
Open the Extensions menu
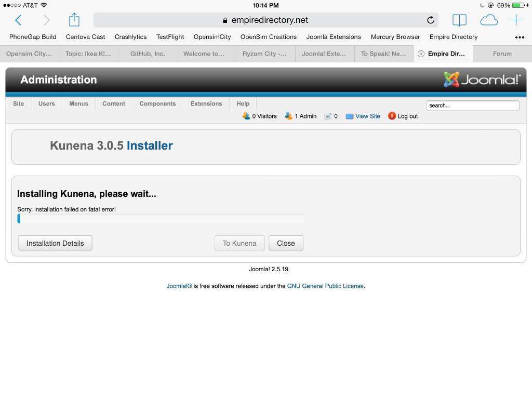[x=206, y=103]
